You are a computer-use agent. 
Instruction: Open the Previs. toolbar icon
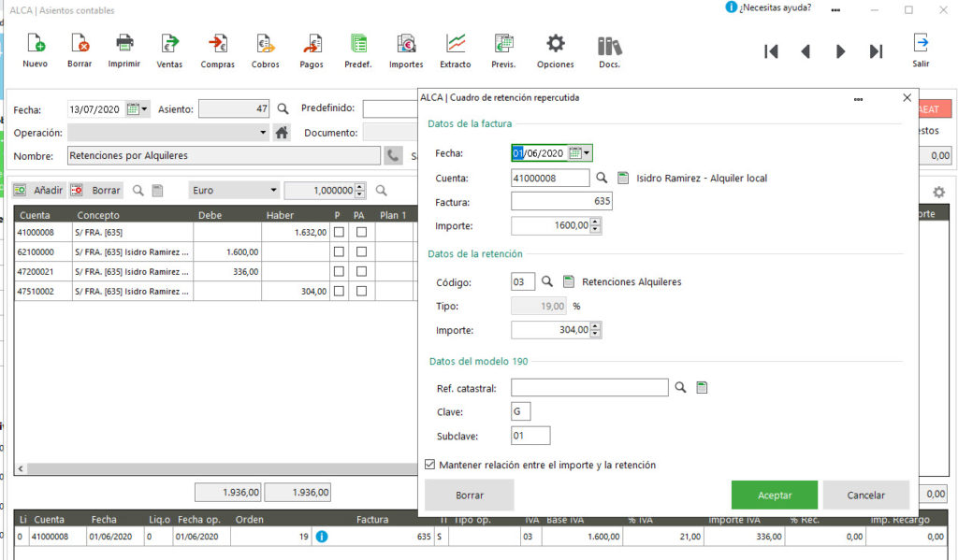(503, 50)
